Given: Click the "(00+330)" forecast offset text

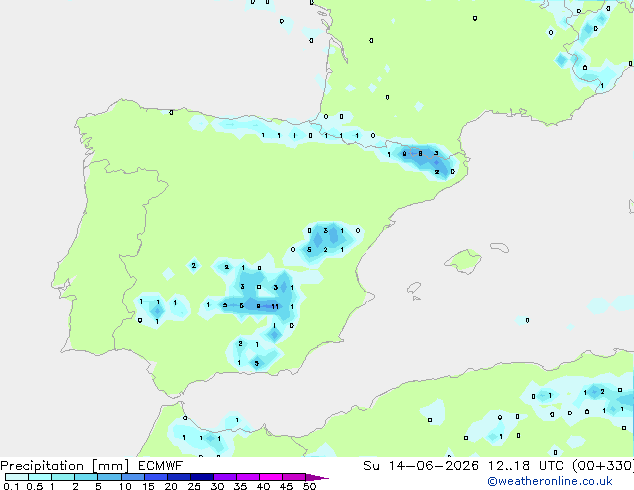Looking at the screenshot, I should pyautogui.click(x=603, y=466).
